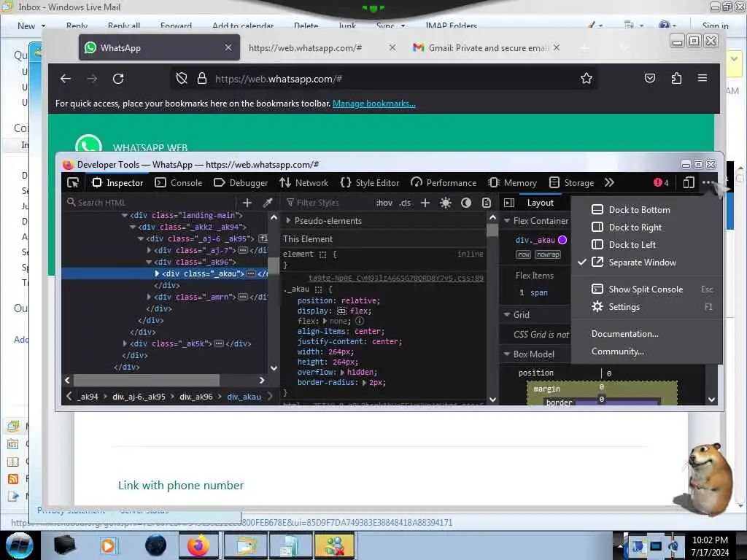Toggle light color scheme simulation icon
Image resolution: width=747 pixels, height=560 pixels.
click(x=446, y=203)
